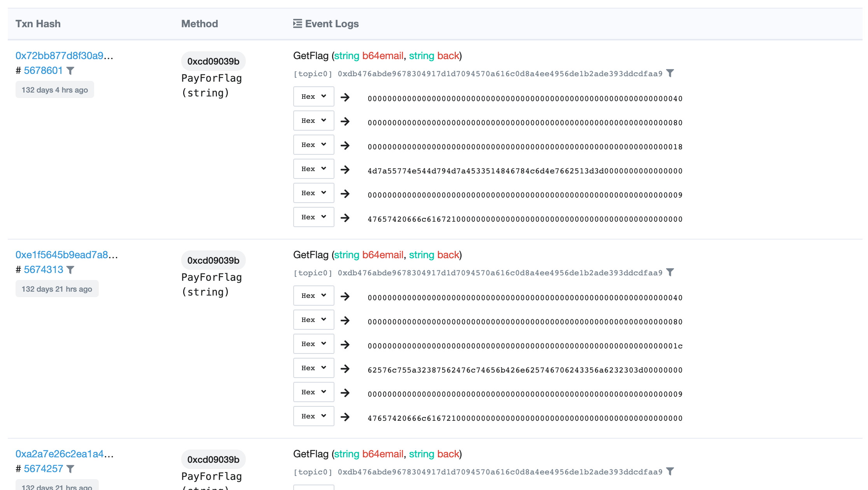Click arrow beside first transaction's ...0040 value
868x490 pixels.
345,97
